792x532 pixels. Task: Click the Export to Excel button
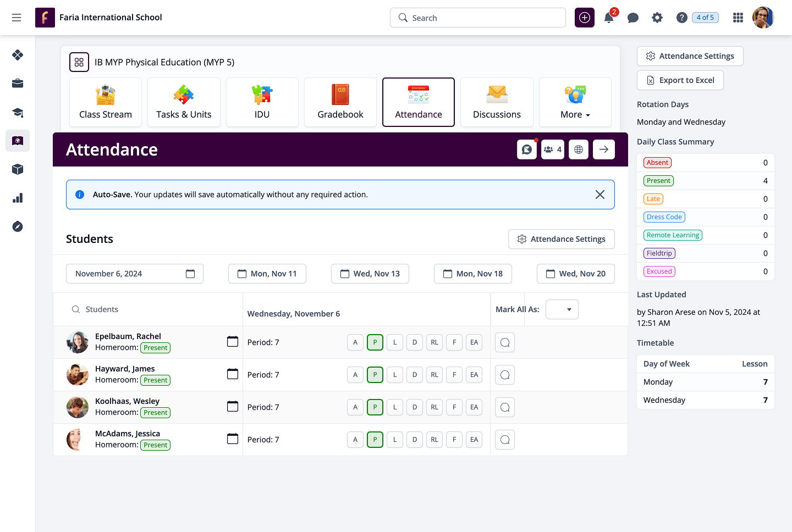(x=680, y=80)
